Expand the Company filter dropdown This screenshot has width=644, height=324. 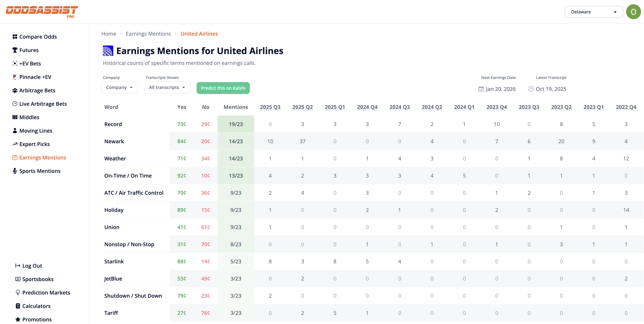tap(120, 87)
